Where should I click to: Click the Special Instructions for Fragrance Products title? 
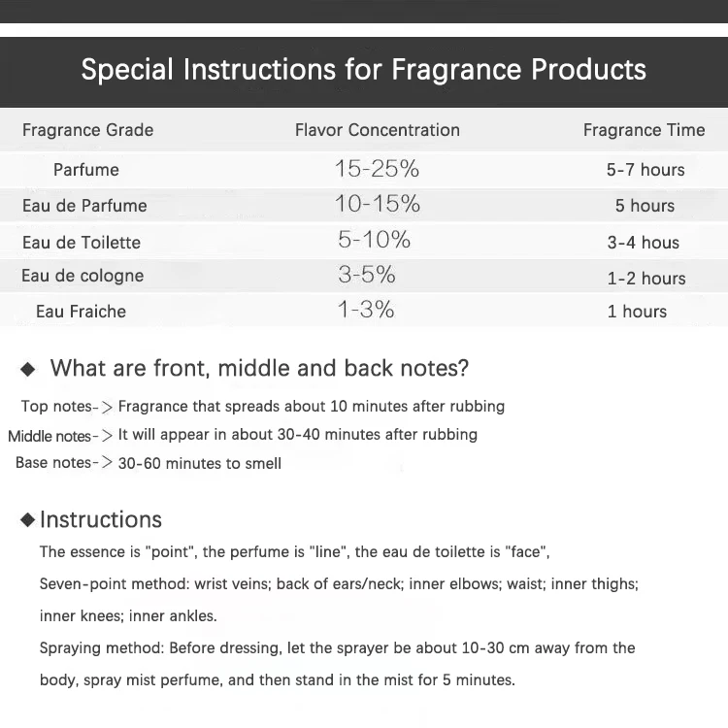coord(364,70)
